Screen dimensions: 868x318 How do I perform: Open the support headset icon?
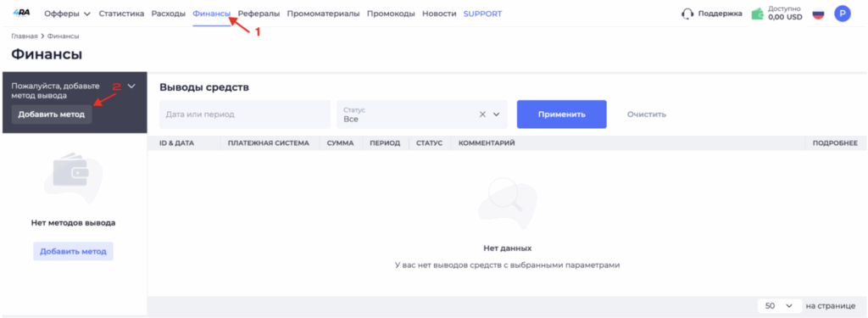pos(687,14)
